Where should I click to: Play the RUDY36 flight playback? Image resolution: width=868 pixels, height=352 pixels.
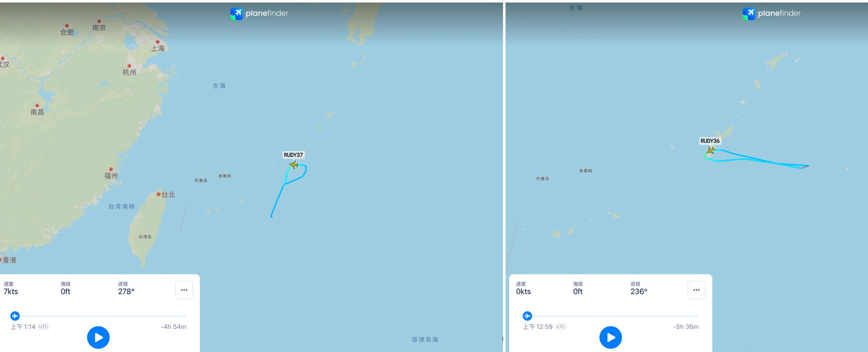click(x=610, y=338)
